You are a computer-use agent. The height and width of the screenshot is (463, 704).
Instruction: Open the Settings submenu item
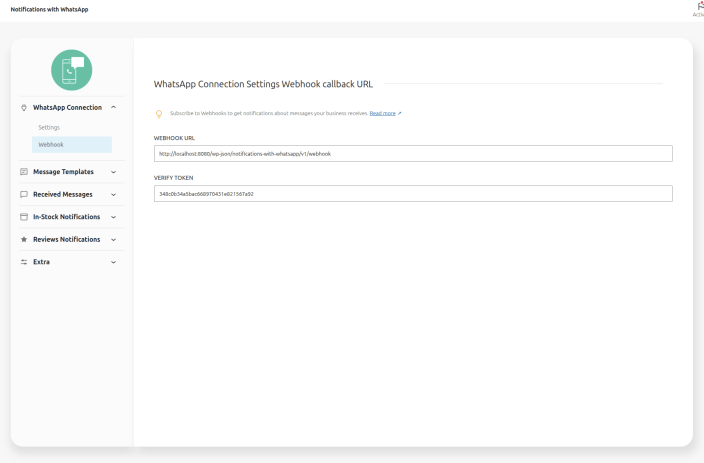50,128
